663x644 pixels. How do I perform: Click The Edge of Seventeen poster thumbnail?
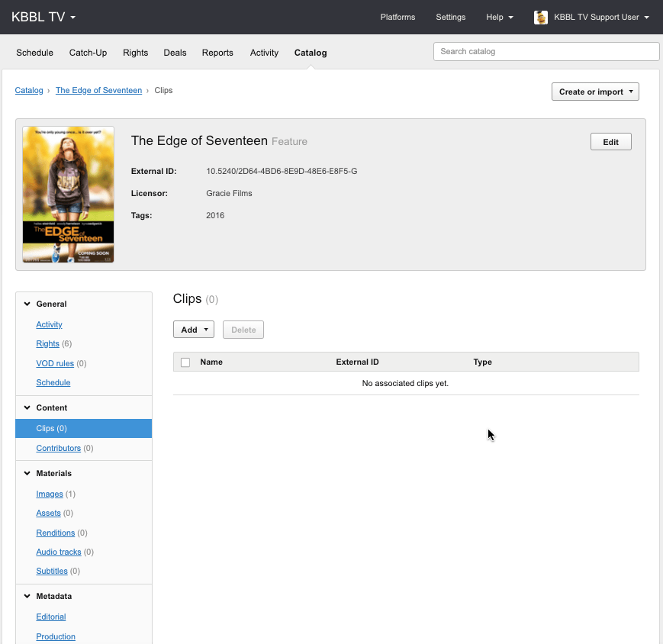[68, 195]
